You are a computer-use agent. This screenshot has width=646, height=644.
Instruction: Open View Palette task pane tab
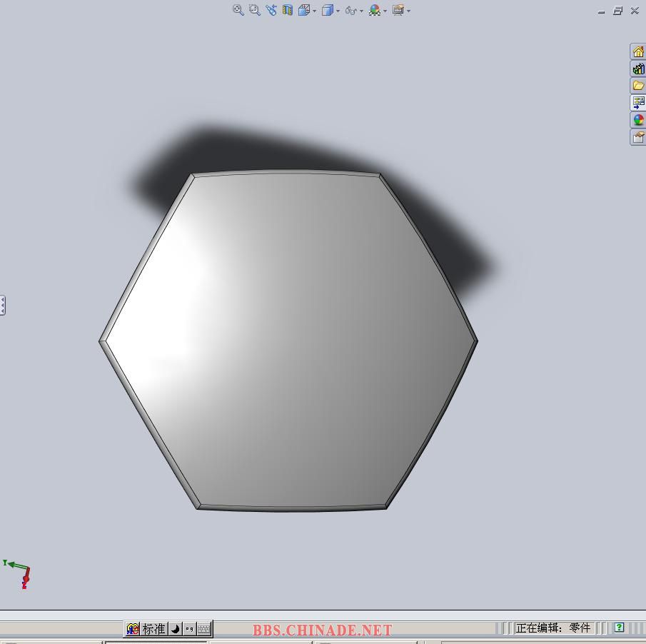coord(638,102)
